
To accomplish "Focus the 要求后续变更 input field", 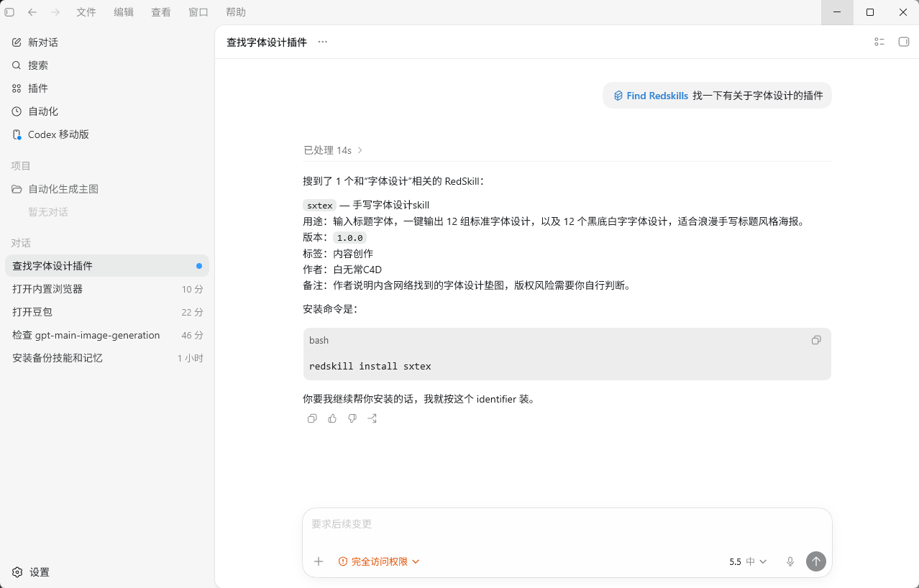I will (567, 524).
